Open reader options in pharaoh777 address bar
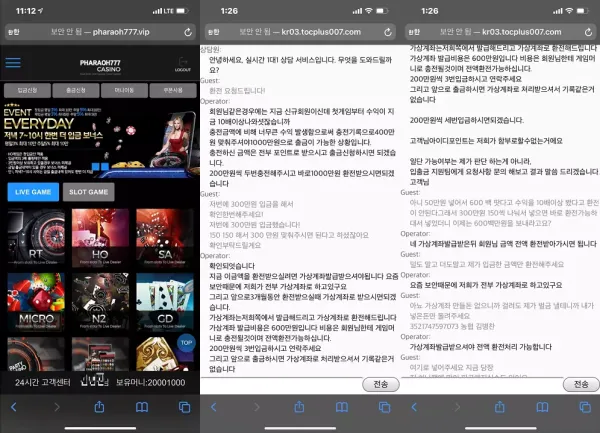The image size is (600, 433). tap(14, 32)
